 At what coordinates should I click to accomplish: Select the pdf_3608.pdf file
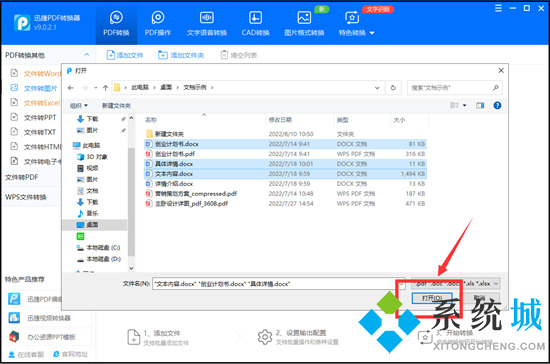[285, 203]
